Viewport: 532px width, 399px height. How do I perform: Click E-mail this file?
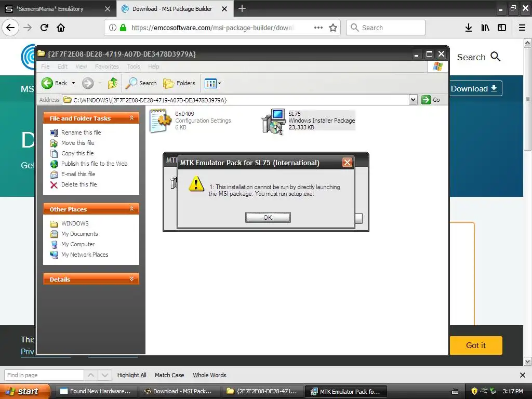pos(78,174)
